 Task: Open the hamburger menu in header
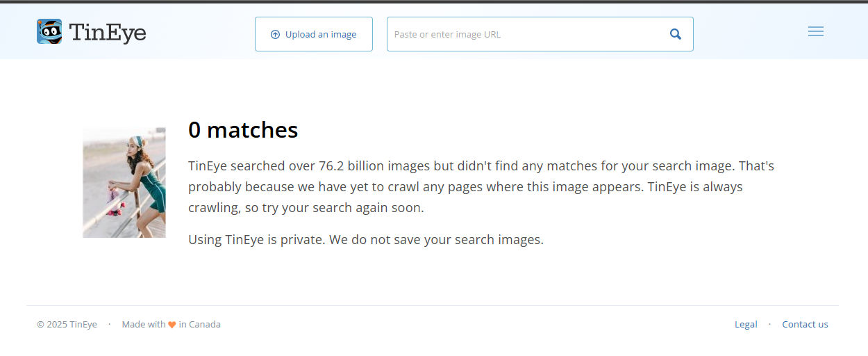point(816,31)
